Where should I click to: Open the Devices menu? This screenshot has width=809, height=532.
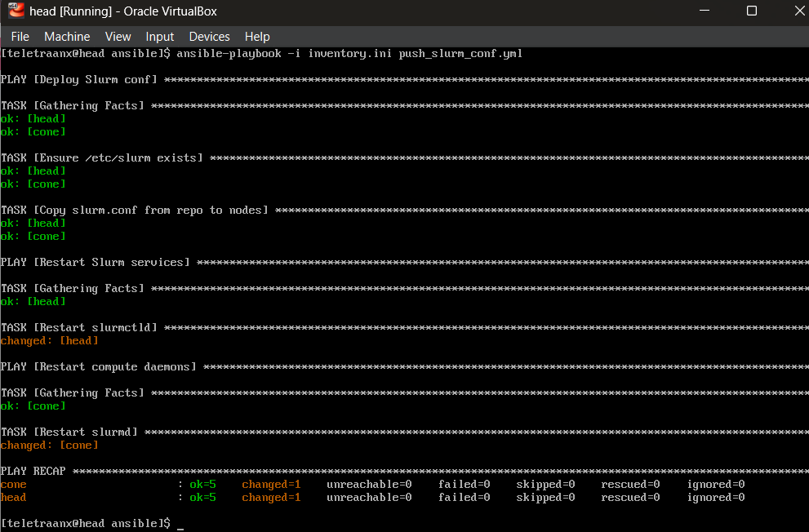click(209, 37)
